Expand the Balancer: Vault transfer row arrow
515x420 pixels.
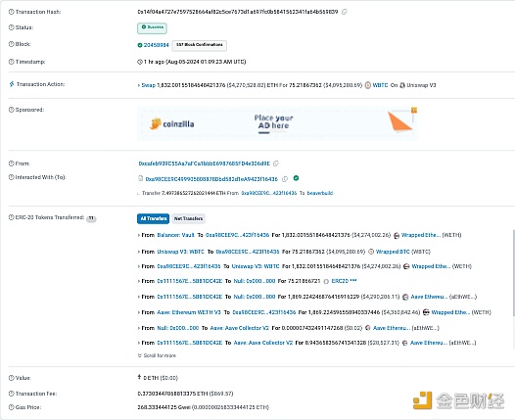(x=139, y=235)
